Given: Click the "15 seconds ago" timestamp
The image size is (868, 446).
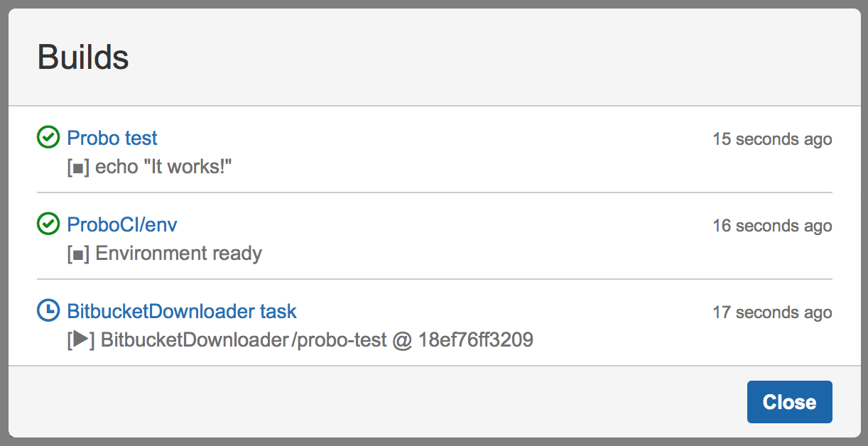Looking at the screenshot, I should (772, 138).
